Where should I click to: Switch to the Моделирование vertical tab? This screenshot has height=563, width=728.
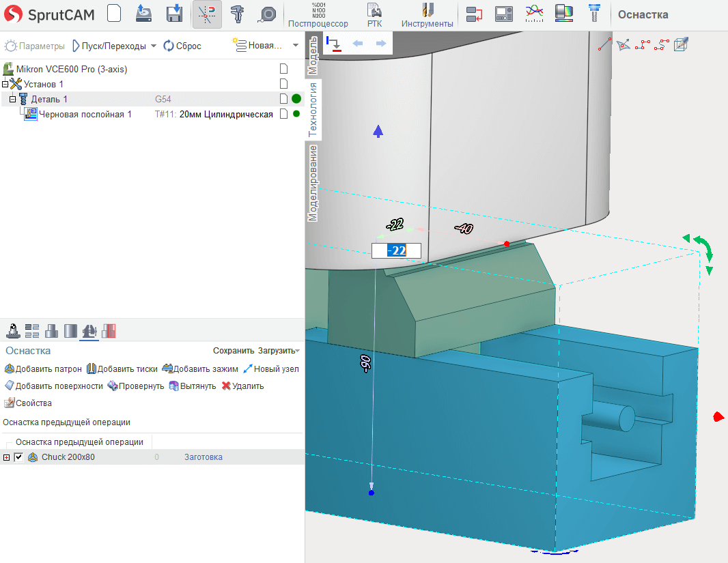coord(313,182)
